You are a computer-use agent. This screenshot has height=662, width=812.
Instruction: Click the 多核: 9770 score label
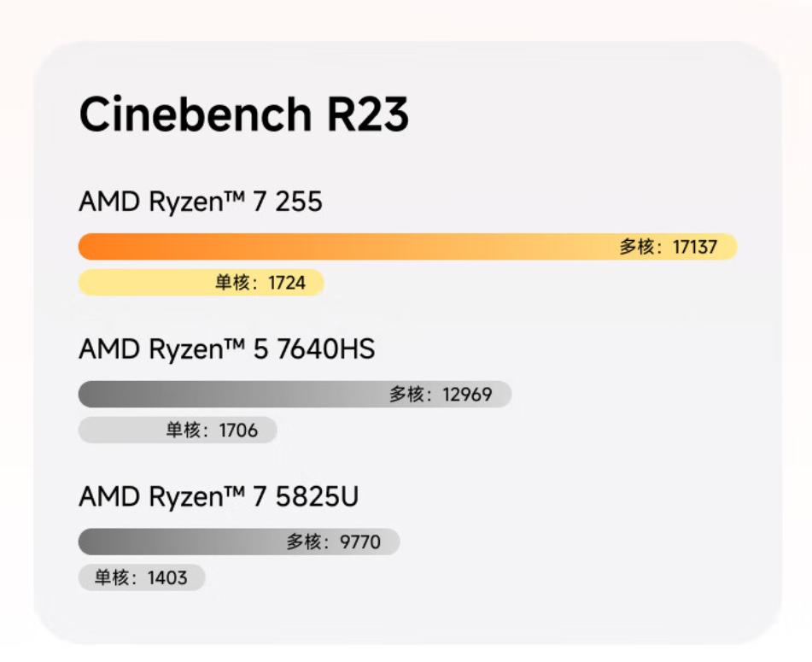[333, 542]
